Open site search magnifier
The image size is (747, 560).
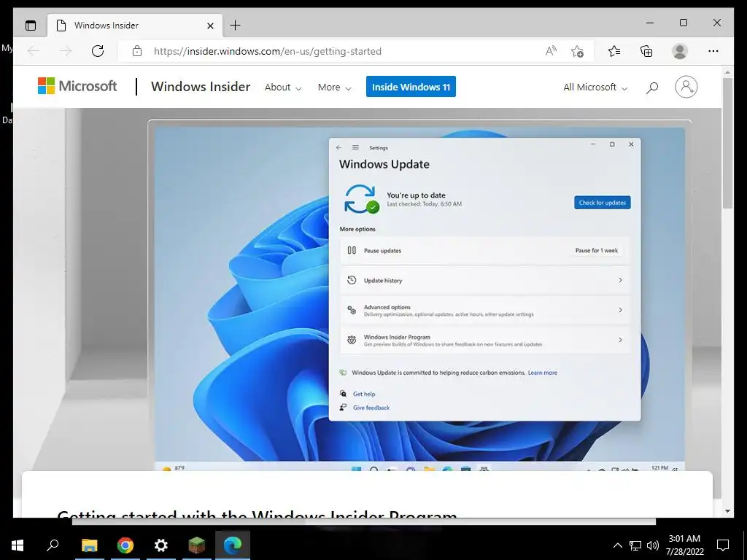click(x=652, y=87)
